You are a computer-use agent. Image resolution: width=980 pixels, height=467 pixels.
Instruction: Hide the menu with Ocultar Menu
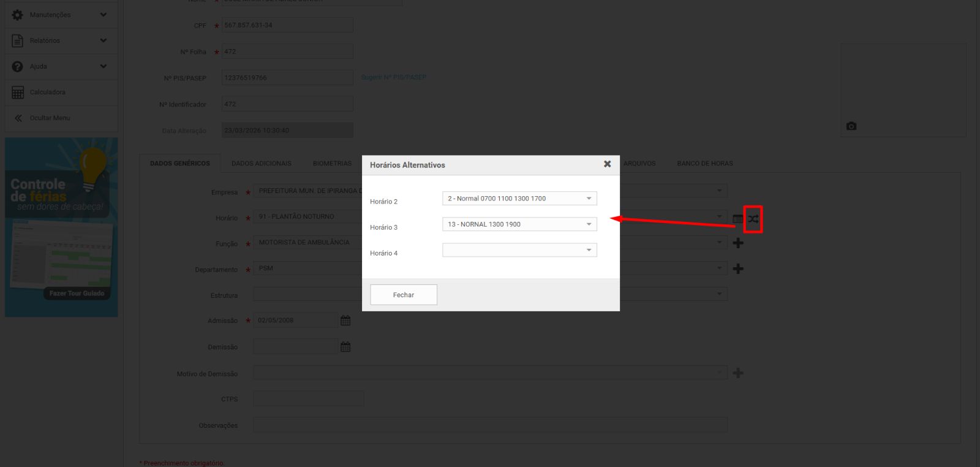[50, 118]
